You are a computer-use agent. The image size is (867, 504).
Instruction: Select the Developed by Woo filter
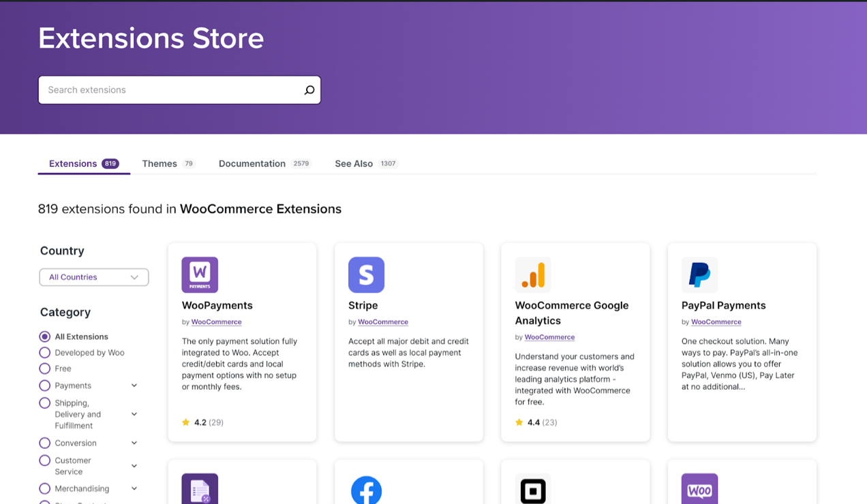click(44, 352)
